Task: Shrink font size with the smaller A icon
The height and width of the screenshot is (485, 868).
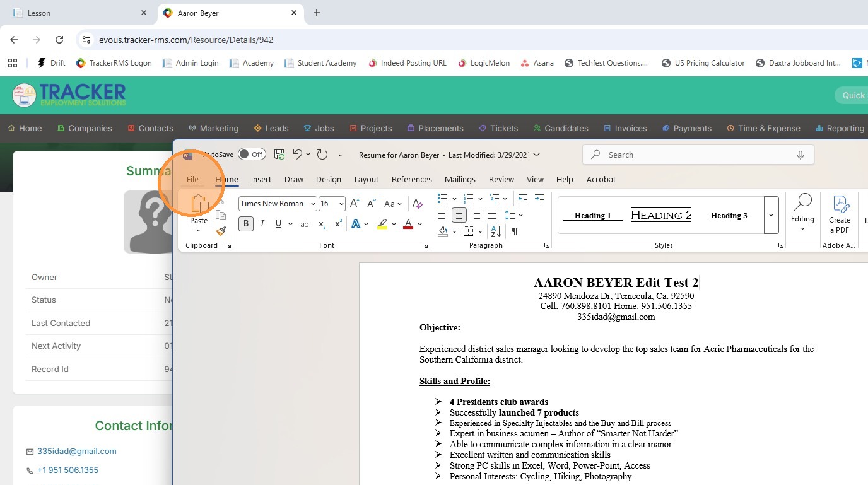Action: pos(372,204)
